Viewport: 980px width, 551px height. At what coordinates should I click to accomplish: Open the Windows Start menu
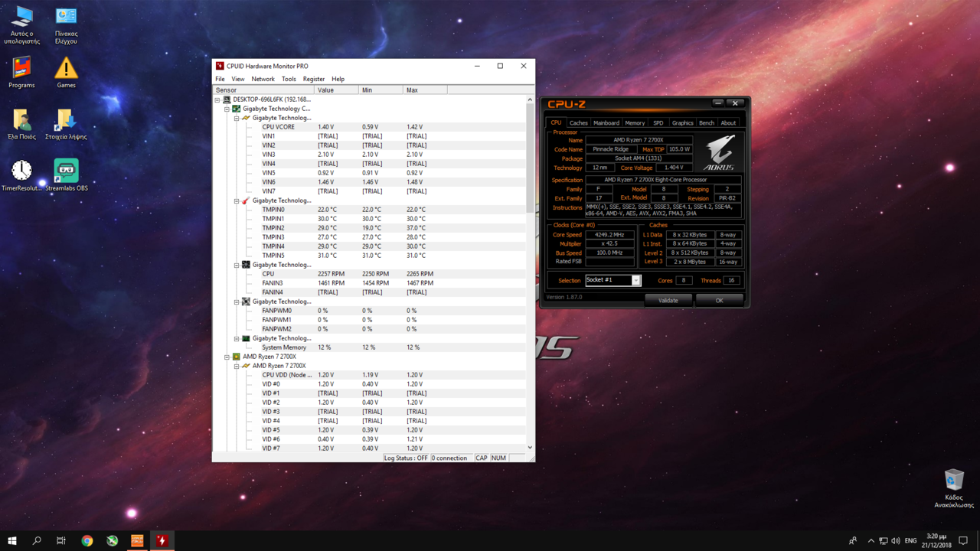(12, 540)
